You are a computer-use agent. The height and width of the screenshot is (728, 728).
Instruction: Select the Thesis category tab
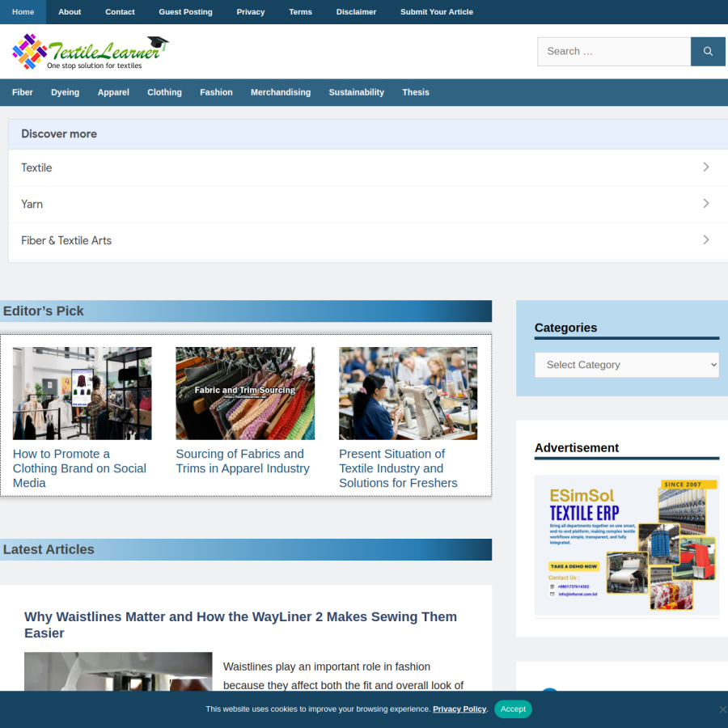416,92
